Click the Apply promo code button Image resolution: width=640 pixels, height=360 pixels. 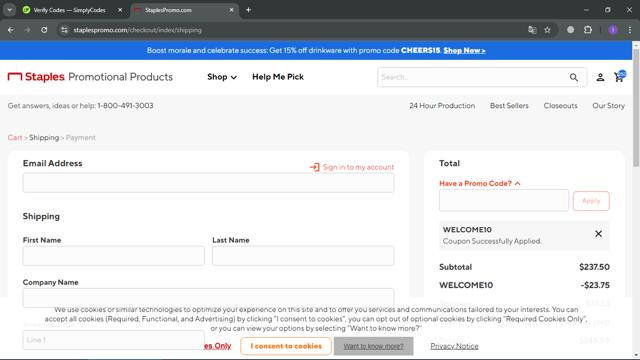tap(591, 201)
